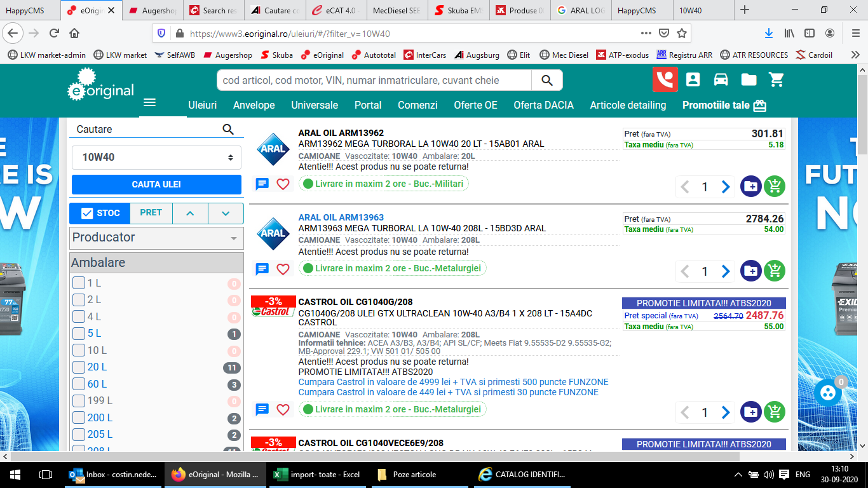
Task: Switch to the Augershop browser tab
Action: (152, 10)
